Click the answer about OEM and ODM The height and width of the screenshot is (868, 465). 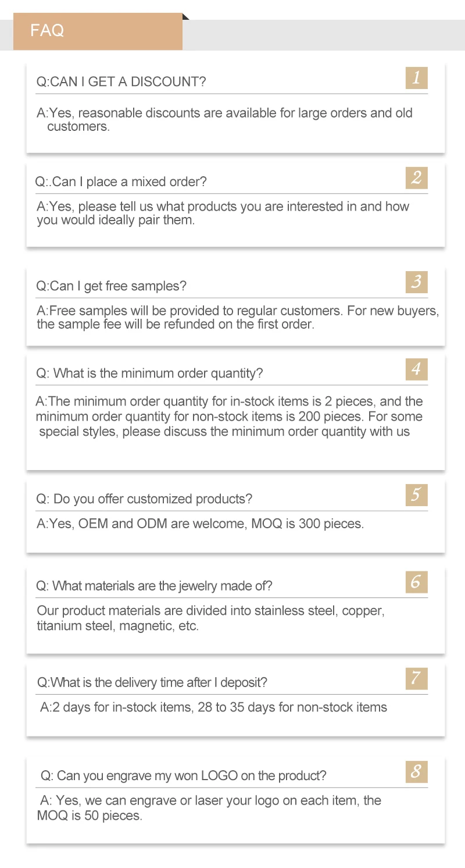[201, 524]
